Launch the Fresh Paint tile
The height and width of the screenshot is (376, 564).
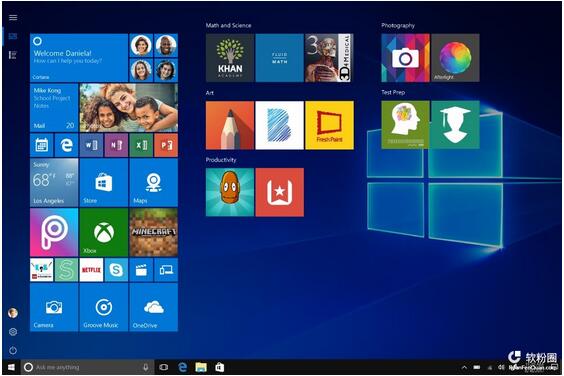point(329,125)
